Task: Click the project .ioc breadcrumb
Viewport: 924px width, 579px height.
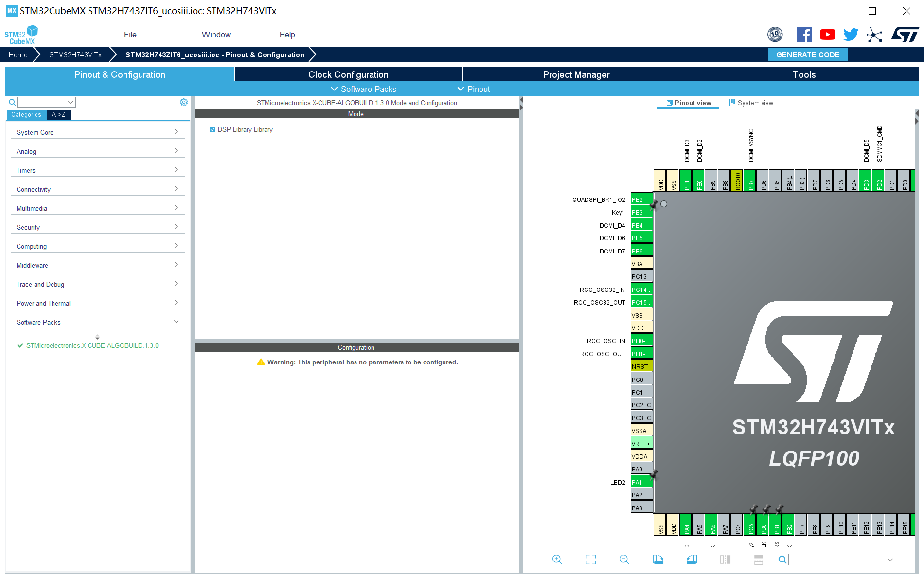Action: click(x=215, y=54)
